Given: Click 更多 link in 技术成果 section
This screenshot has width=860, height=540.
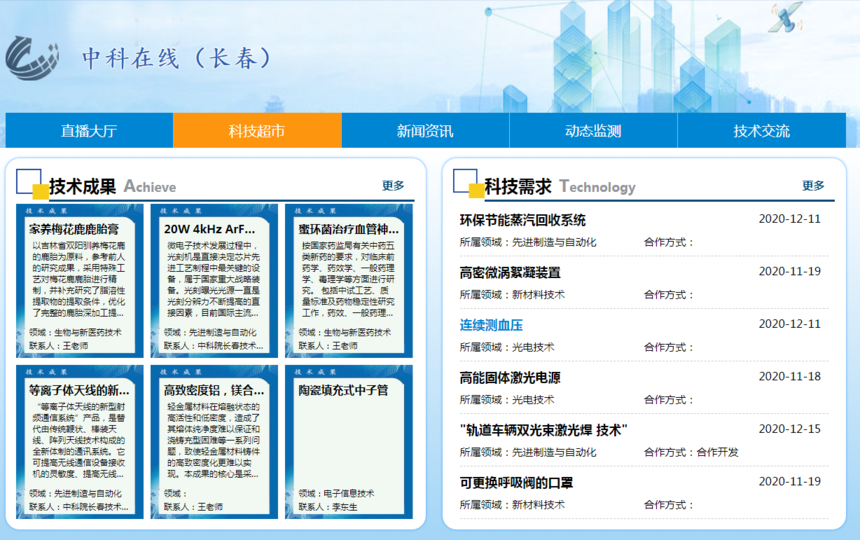Looking at the screenshot, I should 393,185.
